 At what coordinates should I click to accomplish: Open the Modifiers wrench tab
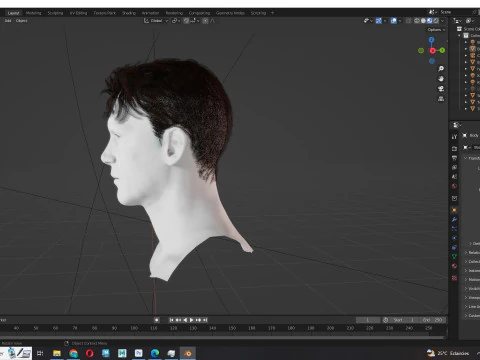[x=454, y=219]
